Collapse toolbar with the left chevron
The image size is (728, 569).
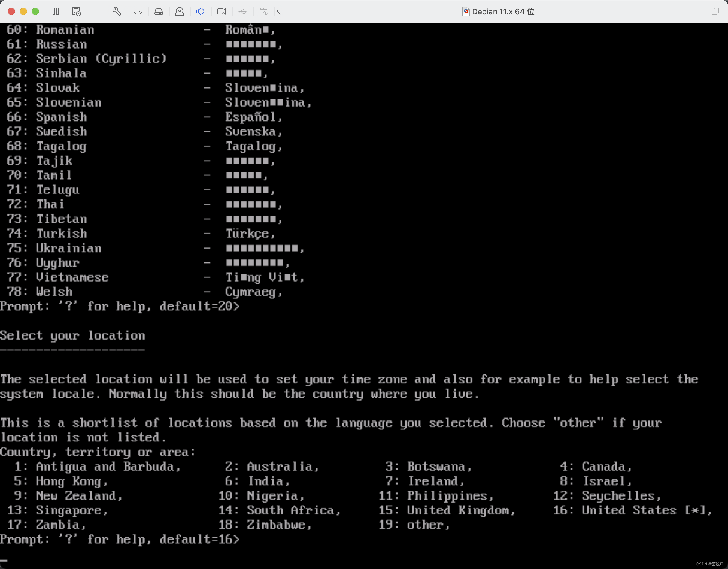click(x=279, y=12)
